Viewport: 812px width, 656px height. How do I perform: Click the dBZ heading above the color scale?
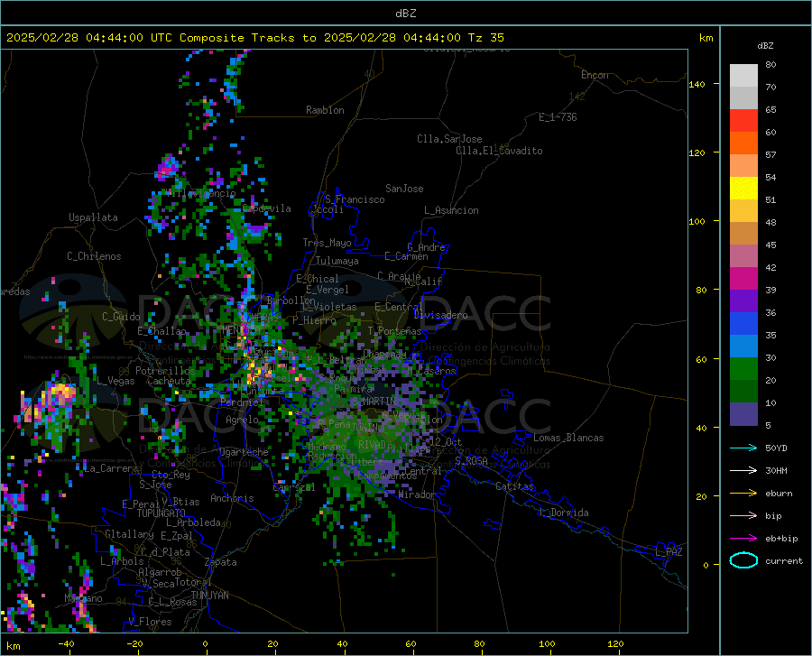coord(765,45)
